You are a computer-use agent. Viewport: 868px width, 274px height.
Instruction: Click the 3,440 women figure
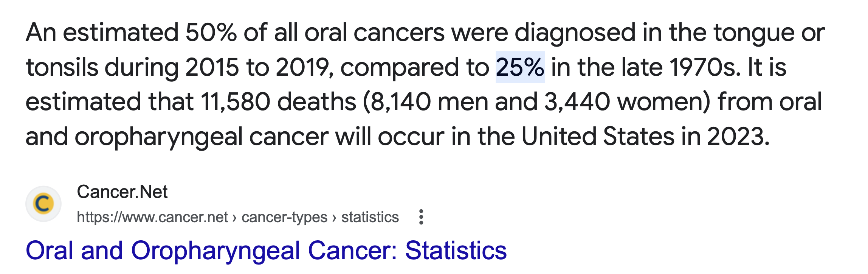coord(577,102)
